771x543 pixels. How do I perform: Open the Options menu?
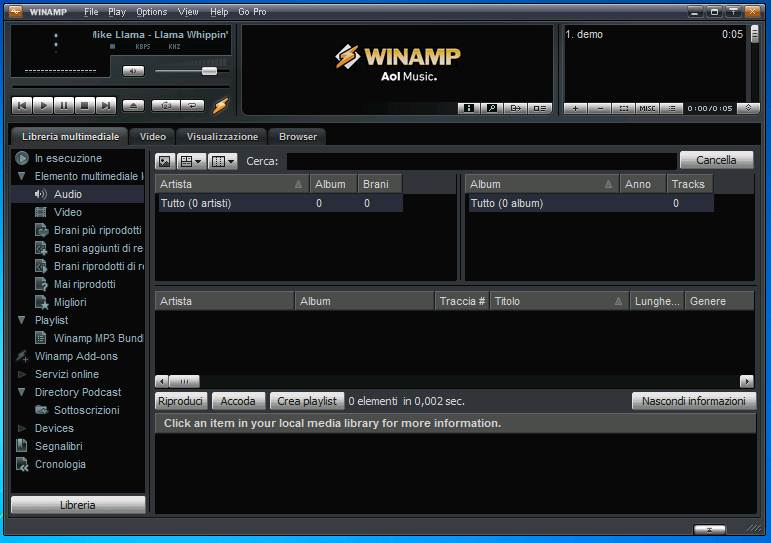coord(151,12)
